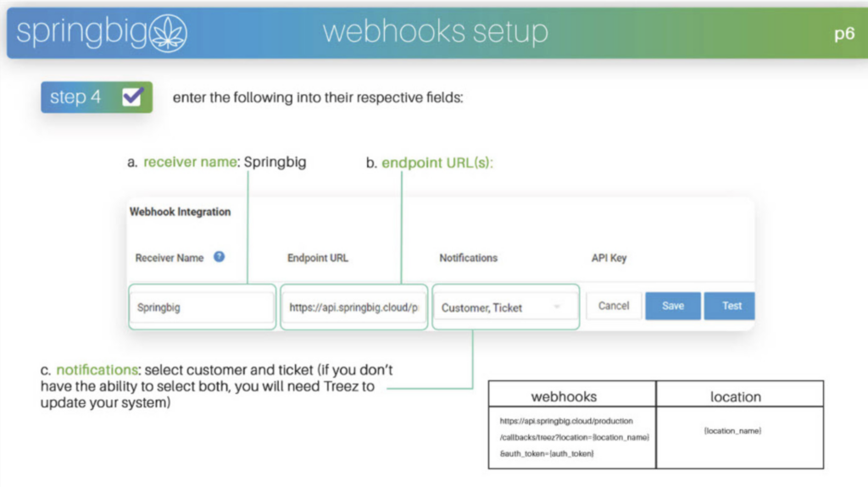Click the 'receiver name' green label
868x487 pixels.
[190, 162]
